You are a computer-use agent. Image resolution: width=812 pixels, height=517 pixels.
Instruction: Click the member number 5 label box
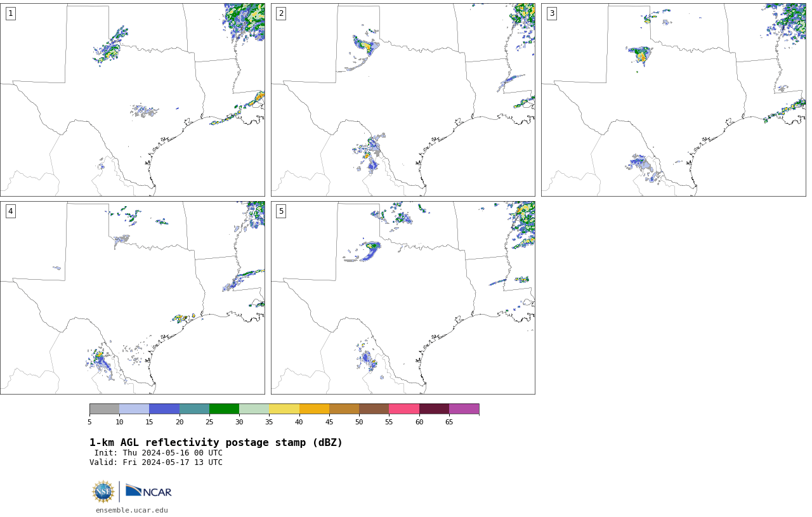pyautogui.click(x=281, y=211)
